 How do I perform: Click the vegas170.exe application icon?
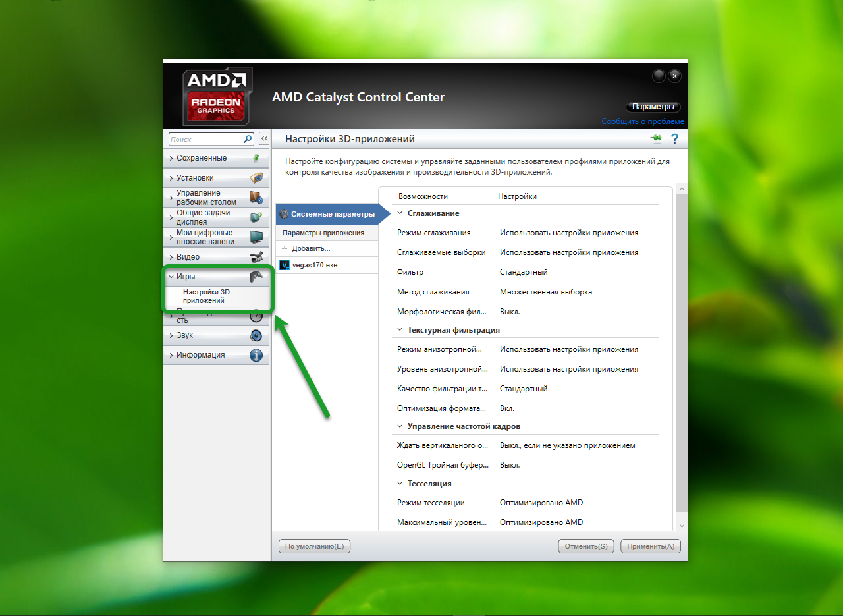point(285,265)
